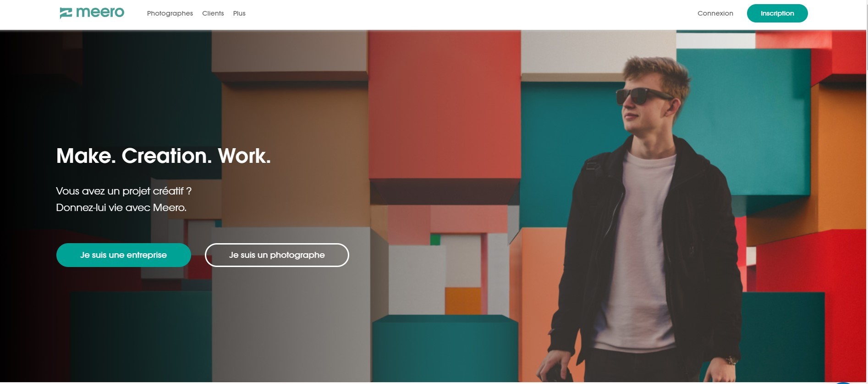This screenshot has width=868, height=384.
Task: Click the meero wordmark in the header
Action: [x=100, y=12]
